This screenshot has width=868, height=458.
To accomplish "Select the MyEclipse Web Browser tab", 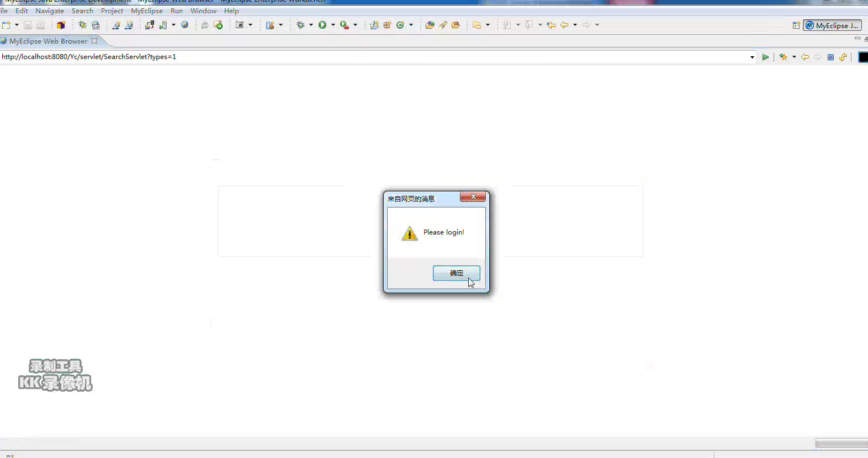I will pyautogui.click(x=48, y=41).
